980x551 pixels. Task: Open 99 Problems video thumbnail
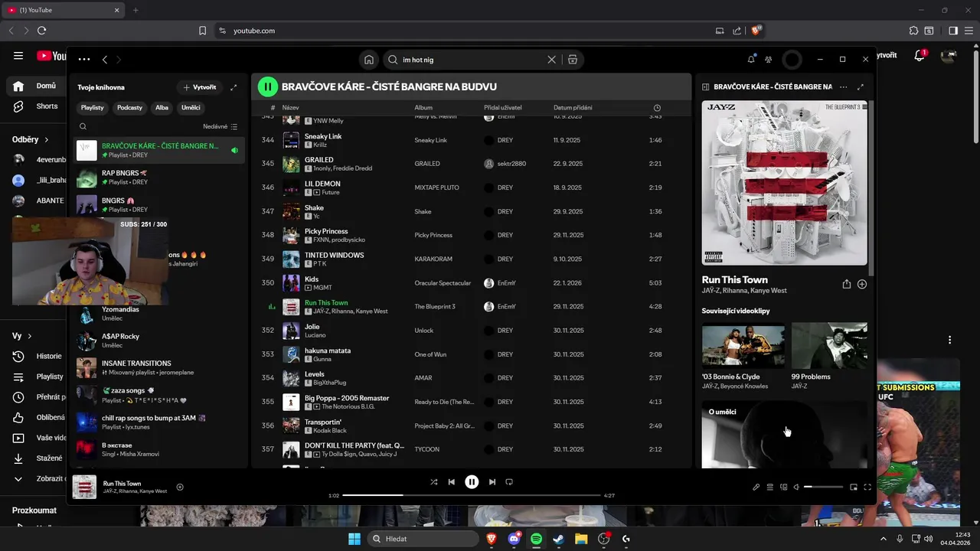(829, 346)
